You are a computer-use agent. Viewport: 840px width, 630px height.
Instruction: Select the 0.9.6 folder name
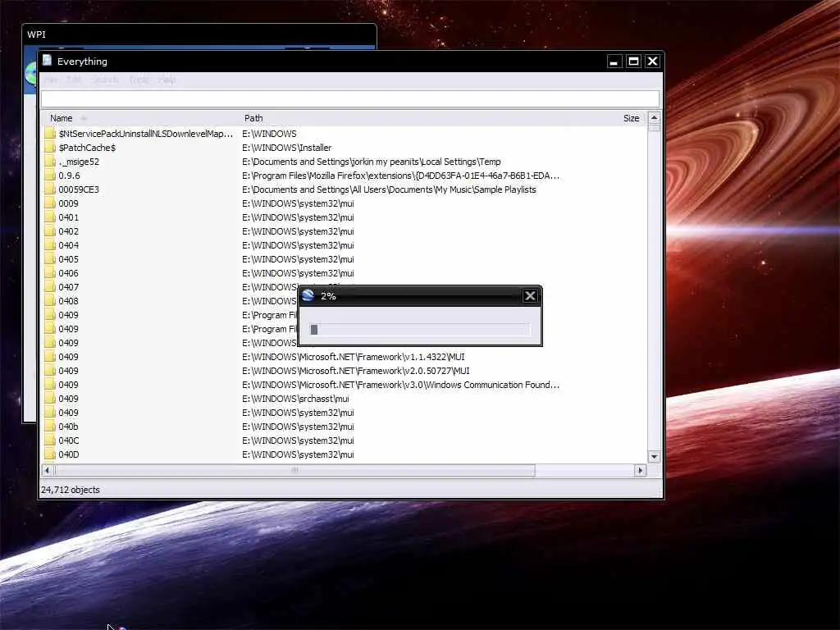click(69, 176)
